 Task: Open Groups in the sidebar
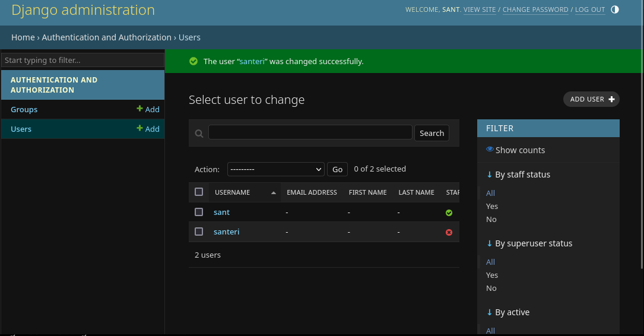point(24,109)
